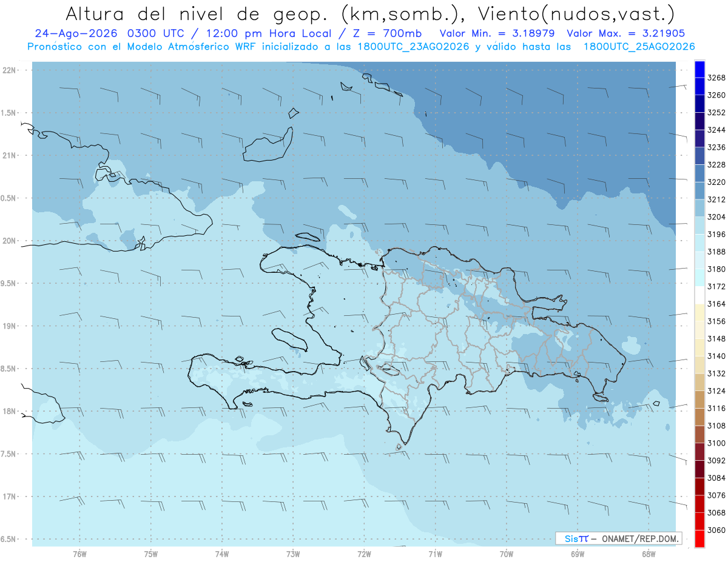Click the '76W' longitude label
The image size is (728, 562).
click(x=79, y=554)
